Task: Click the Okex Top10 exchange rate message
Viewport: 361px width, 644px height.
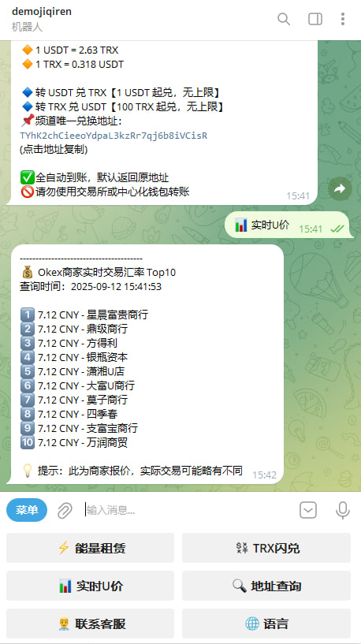Action: [x=144, y=364]
